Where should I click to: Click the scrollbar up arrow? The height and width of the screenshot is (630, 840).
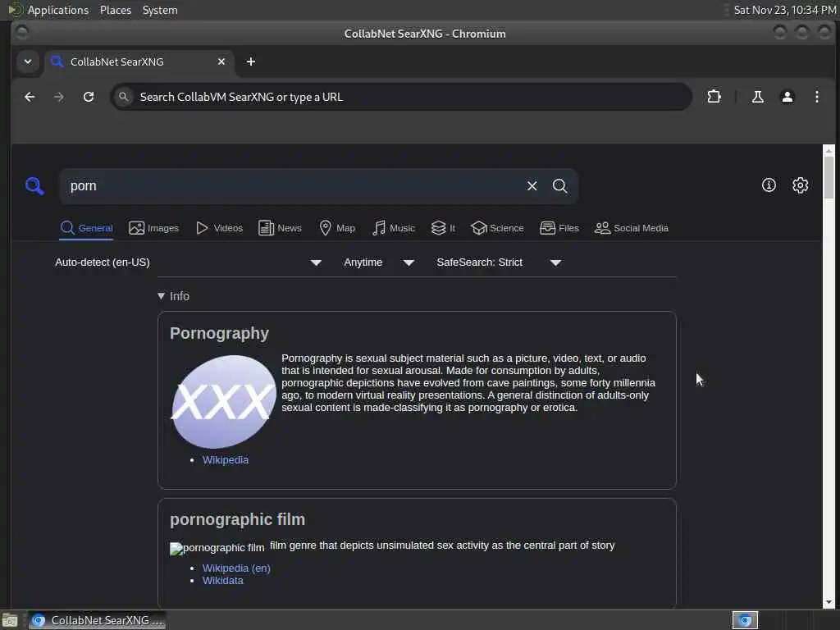click(829, 151)
